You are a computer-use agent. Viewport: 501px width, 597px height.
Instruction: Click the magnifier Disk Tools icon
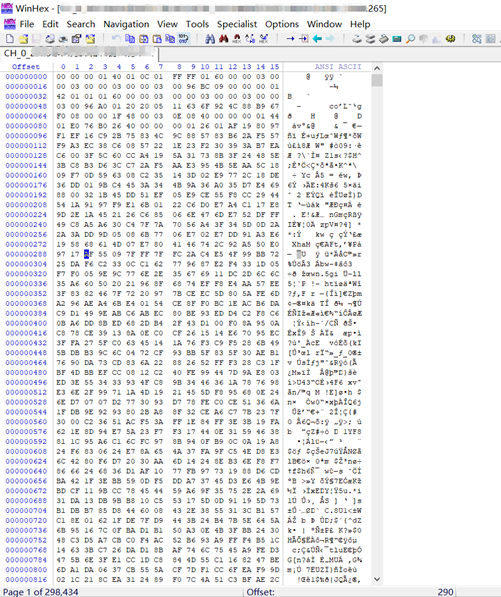[x=410, y=38]
